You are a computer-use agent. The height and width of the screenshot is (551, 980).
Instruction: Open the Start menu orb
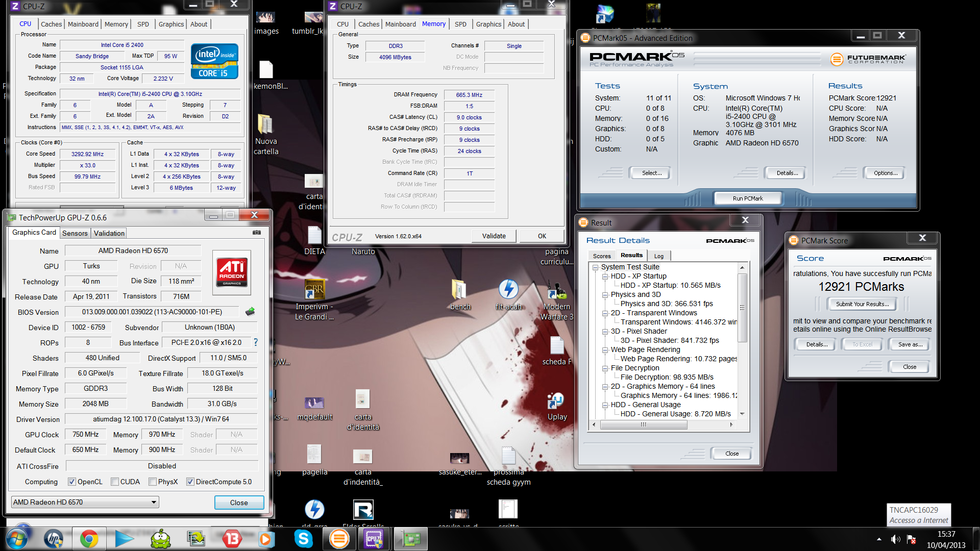[16, 539]
